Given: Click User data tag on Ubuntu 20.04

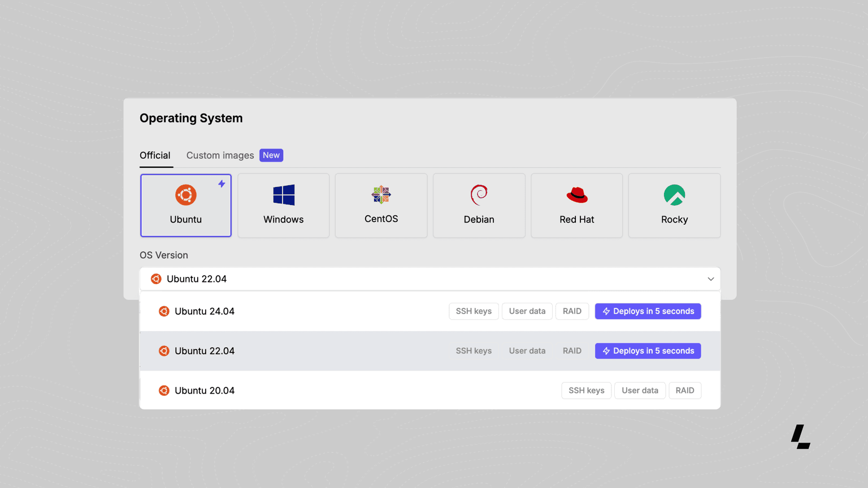Looking at the screenshot, I should [640, 390].
